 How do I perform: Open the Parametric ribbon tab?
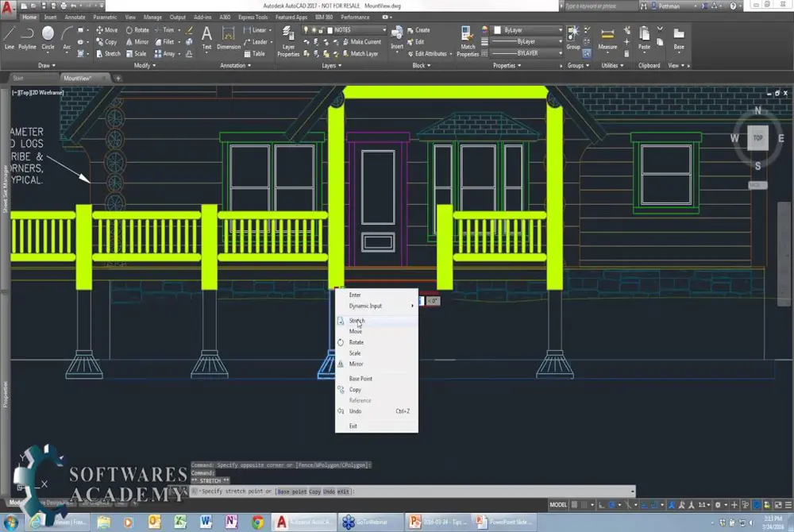click(105, 17)
